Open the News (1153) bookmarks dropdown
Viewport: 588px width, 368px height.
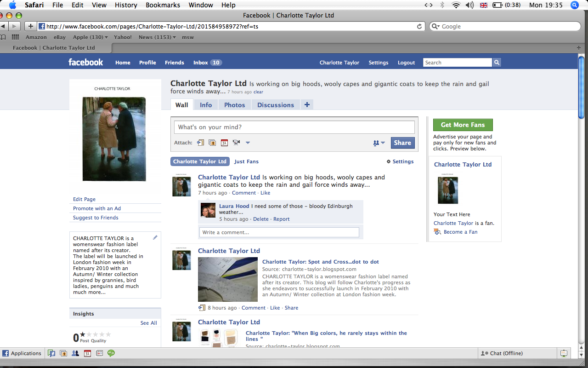157,37
